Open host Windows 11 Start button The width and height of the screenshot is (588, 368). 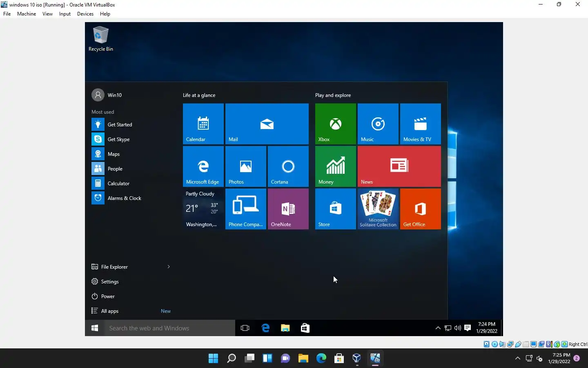click(213, 358)
